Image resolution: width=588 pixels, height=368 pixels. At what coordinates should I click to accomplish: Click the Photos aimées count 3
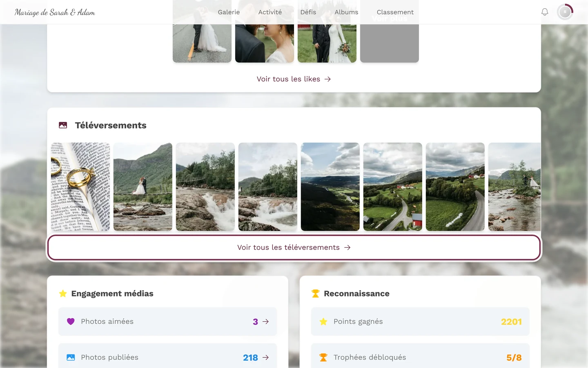[x=255, y=322]
